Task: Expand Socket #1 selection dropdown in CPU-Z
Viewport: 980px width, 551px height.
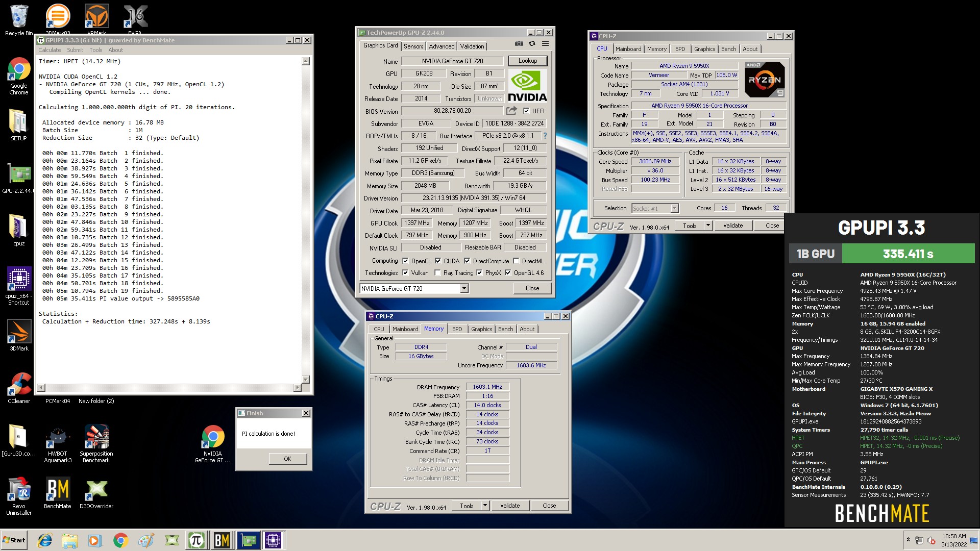Action: (674, 208)
